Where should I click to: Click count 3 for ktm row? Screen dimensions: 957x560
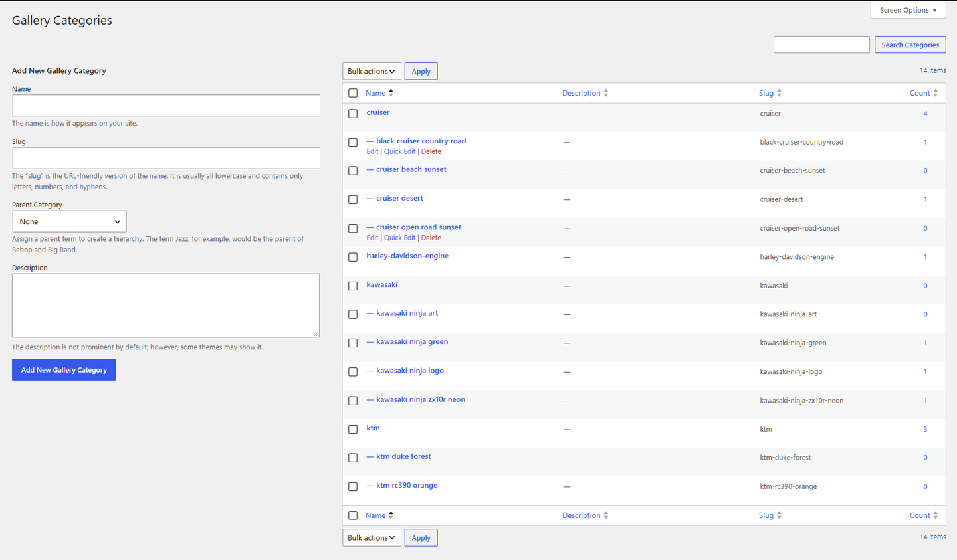pos(925,429)
